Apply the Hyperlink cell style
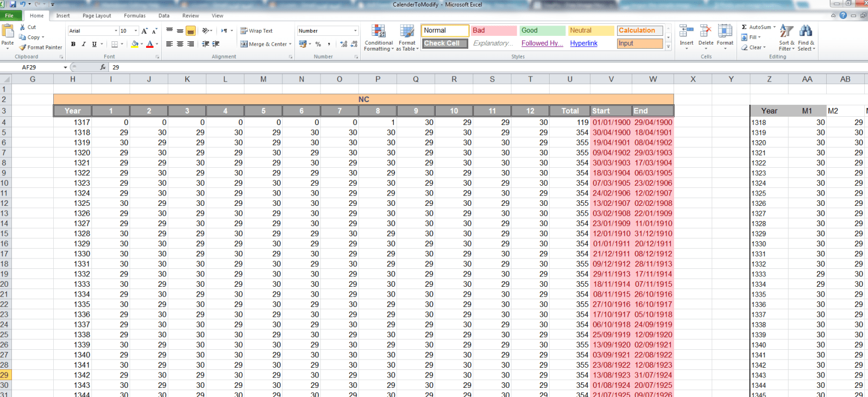 pyautogui.click(x=591, y=43)
